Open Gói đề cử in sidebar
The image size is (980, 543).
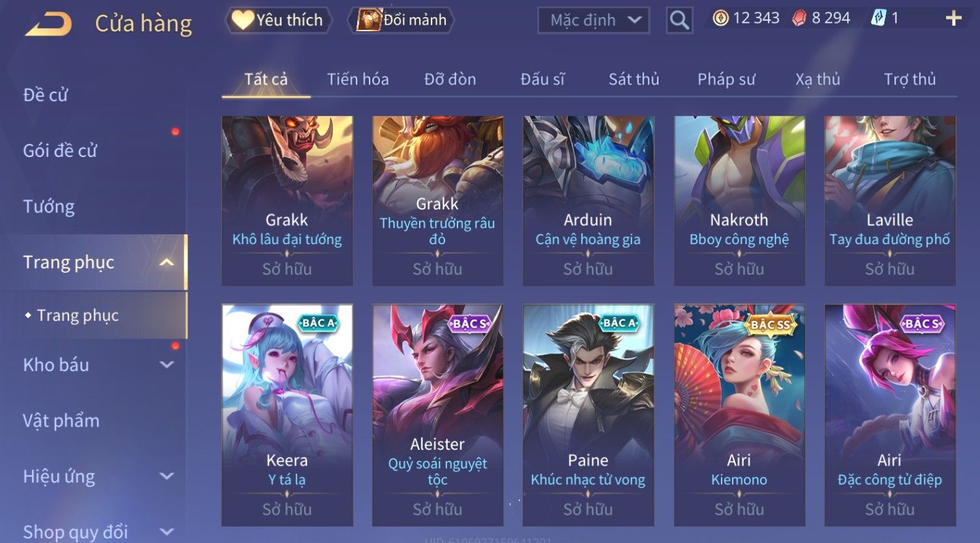click(60, 151)
